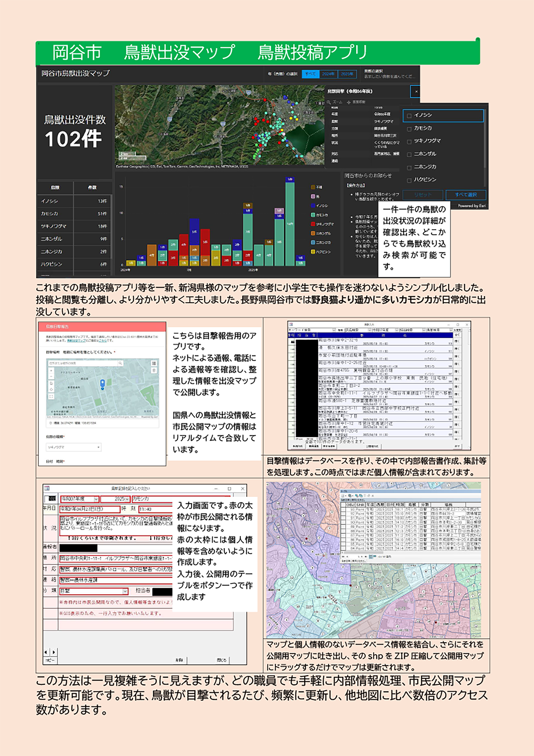Click the trash icon on the report map

(154, 371)
